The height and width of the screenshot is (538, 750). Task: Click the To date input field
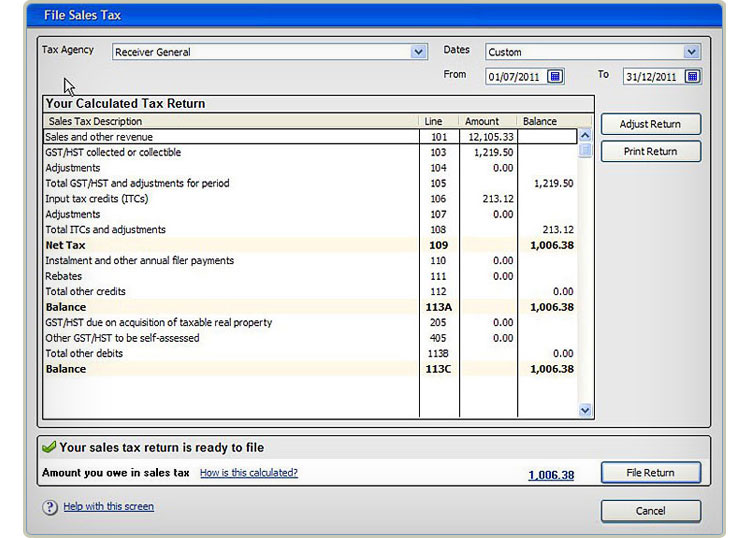coord(652,76)
